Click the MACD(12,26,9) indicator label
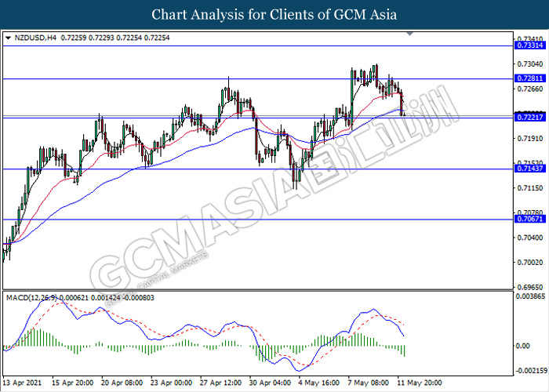Image resolution: width=549 pixels, height=392 pixels. point(34,298)
